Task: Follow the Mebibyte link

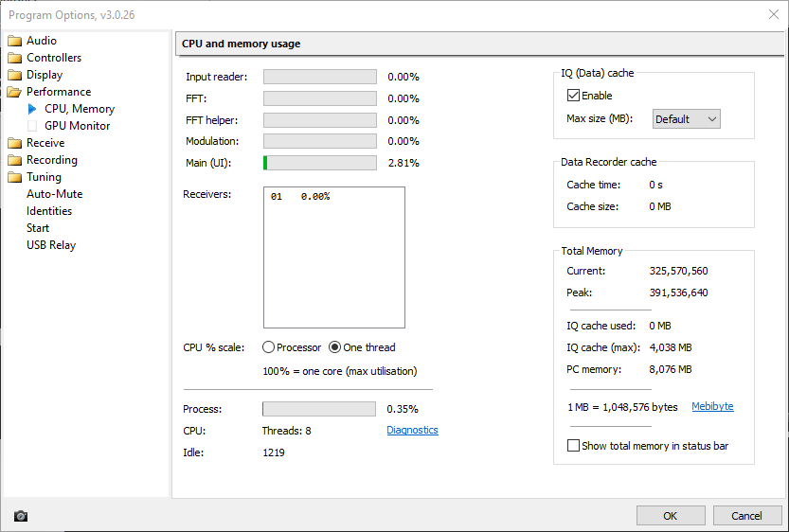Action: [x=712, y=407]
